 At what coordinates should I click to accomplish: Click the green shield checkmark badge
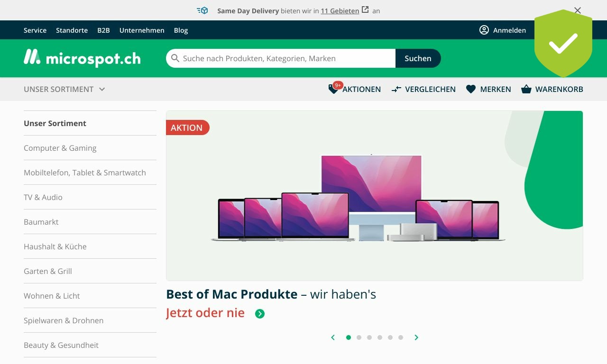click(563, 43)
